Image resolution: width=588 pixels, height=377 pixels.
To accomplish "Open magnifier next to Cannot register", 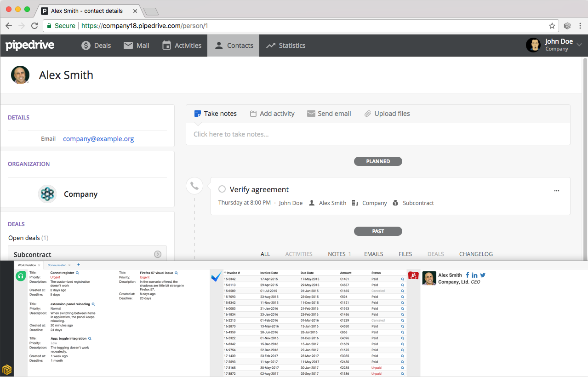I will [77, 273].
